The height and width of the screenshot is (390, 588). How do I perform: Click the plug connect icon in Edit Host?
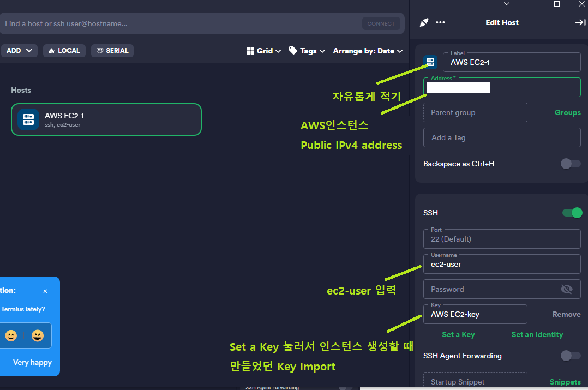click(424, 22)
